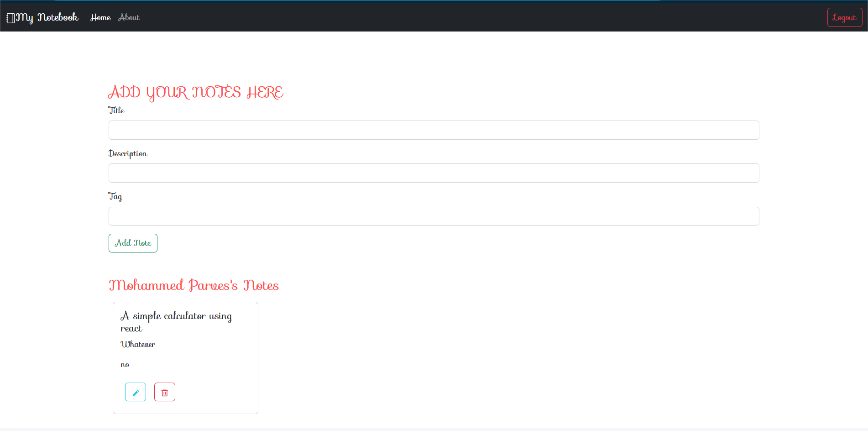Click the Title field label
The image size is (868, 431).
pyautogui.click(x=116, y=110)
